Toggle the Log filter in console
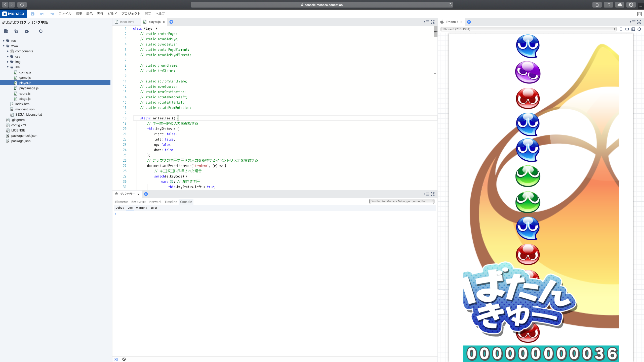Image resolution: width=644 pixels, height=362 pixels. point(130,208)
